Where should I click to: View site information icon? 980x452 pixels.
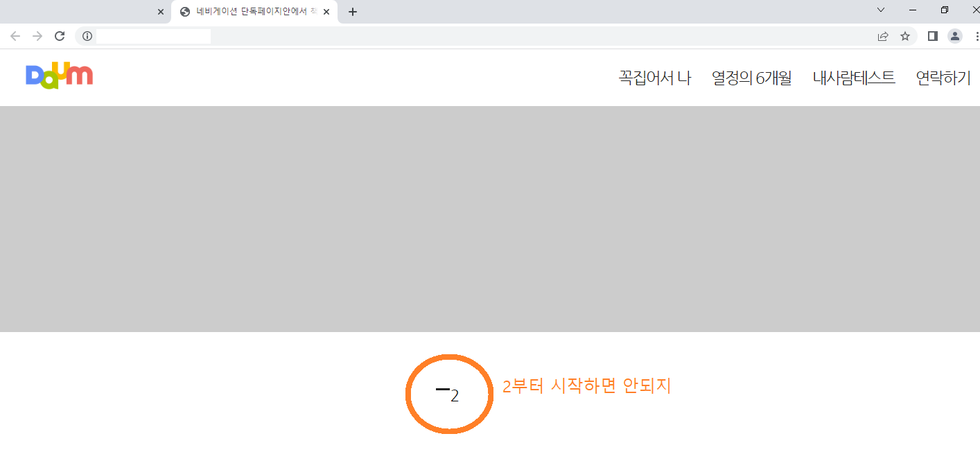point(87,36)
